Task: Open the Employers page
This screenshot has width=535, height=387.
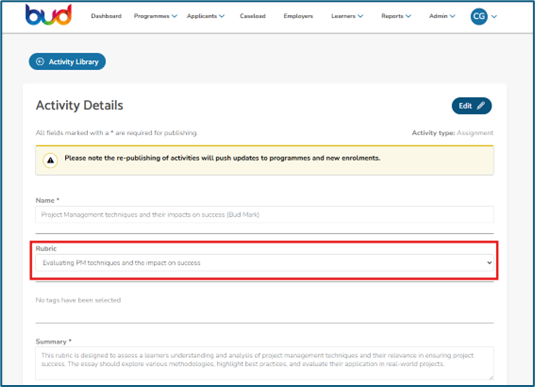Action: (x=298, y=16)
